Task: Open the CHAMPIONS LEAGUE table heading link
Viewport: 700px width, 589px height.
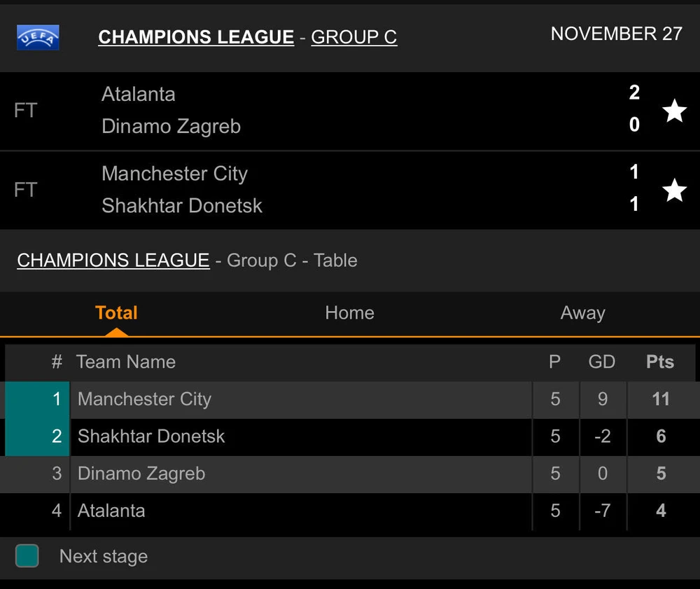Action: pos(113,261)
